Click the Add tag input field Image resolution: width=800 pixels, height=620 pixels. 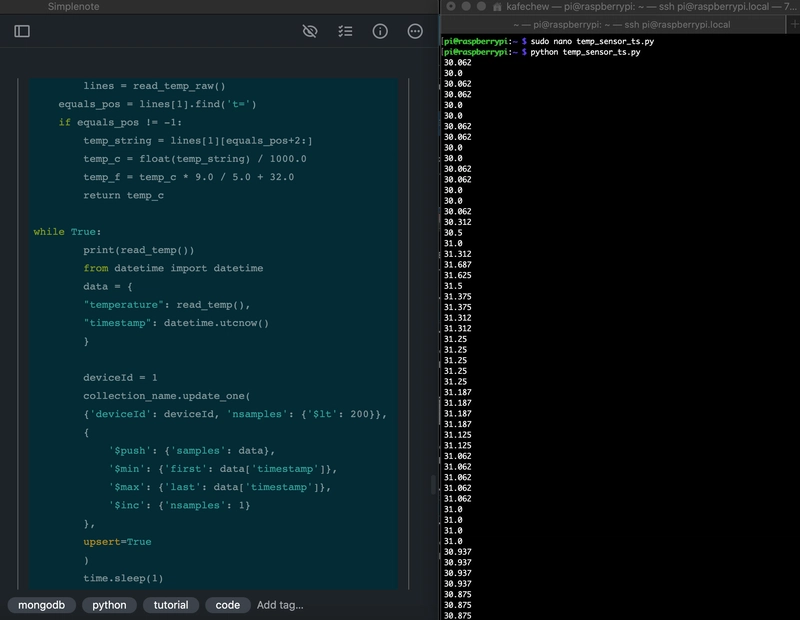[x=281, y=605]
